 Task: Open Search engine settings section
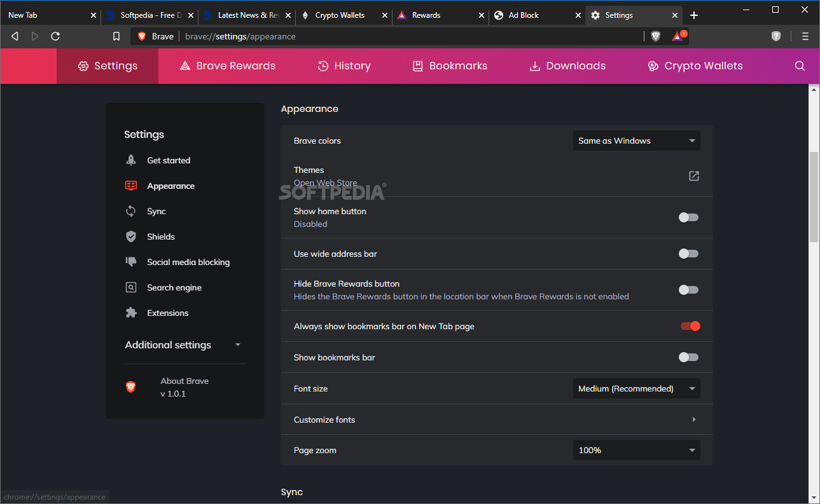point(174,287)
